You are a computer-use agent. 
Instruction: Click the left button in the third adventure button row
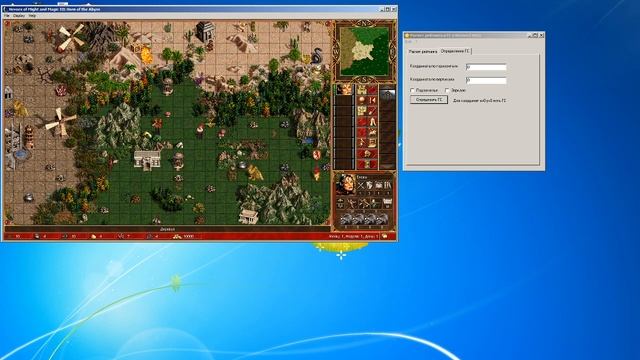pos(362,111)
